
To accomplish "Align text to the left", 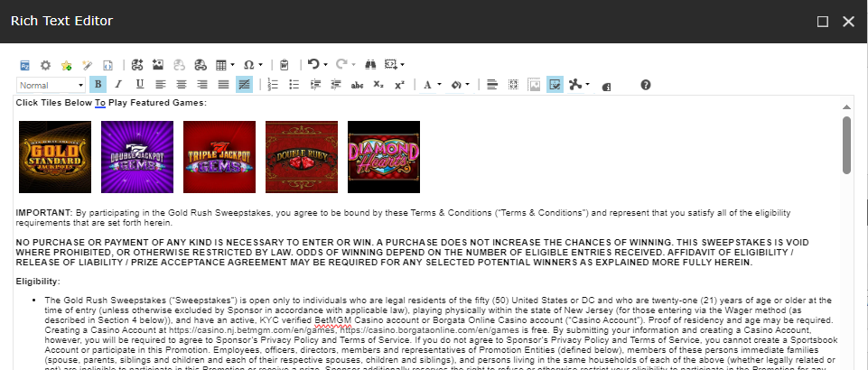I will [x=161, y=85].
